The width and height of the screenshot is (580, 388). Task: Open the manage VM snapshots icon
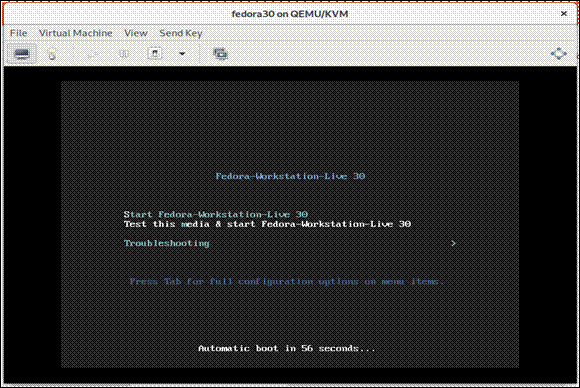220,54
